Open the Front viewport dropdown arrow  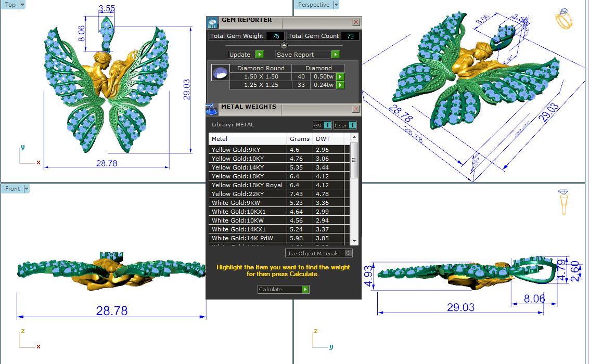[27, 189]
